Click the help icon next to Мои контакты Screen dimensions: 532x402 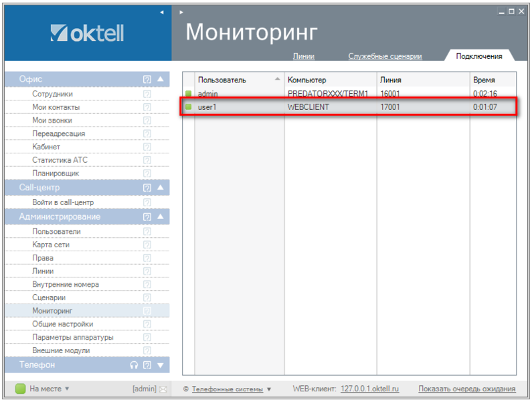[147, 107]
